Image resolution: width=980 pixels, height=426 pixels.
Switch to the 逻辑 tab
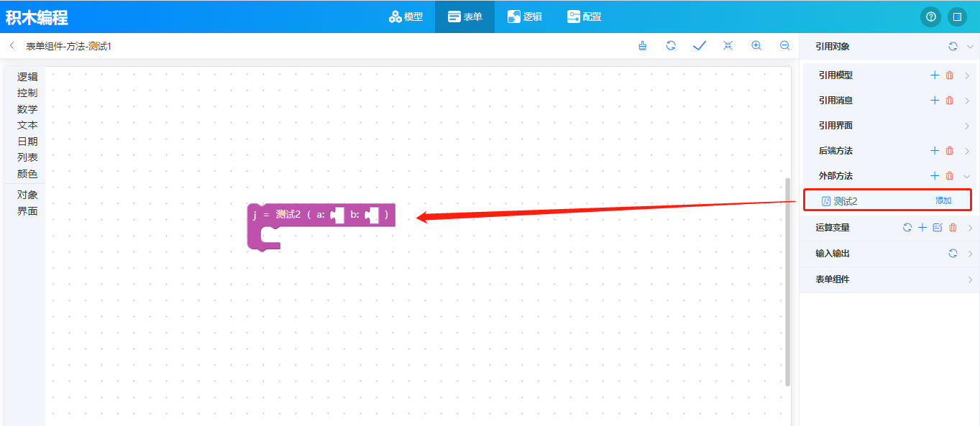(x=524, y=17)
